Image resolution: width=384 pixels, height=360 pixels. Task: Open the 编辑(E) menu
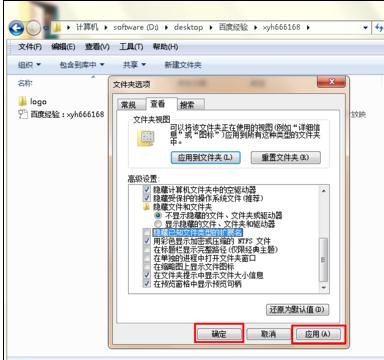(63, 47)
